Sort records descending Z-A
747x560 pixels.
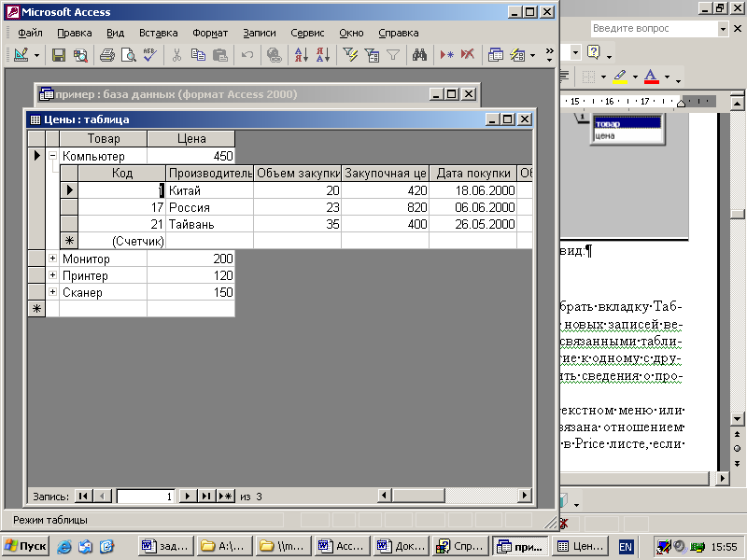click(x=322, y=55)
